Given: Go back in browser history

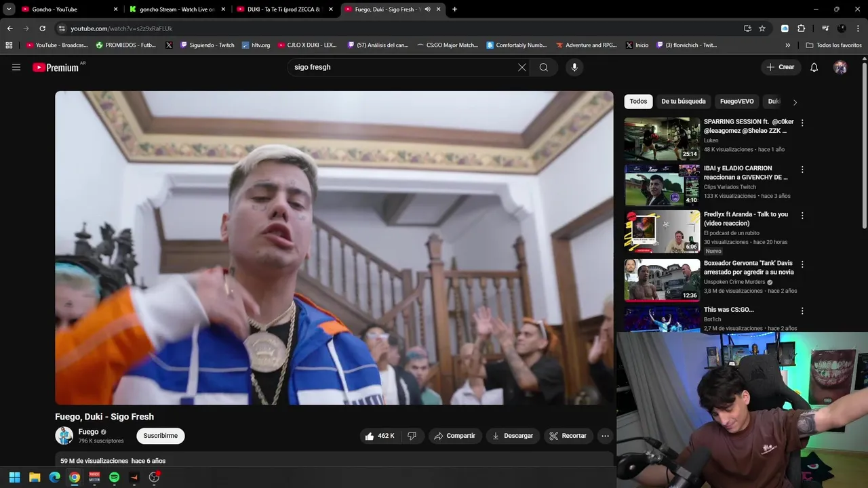Looking at the screenshot, I should [x=9, y=28].
